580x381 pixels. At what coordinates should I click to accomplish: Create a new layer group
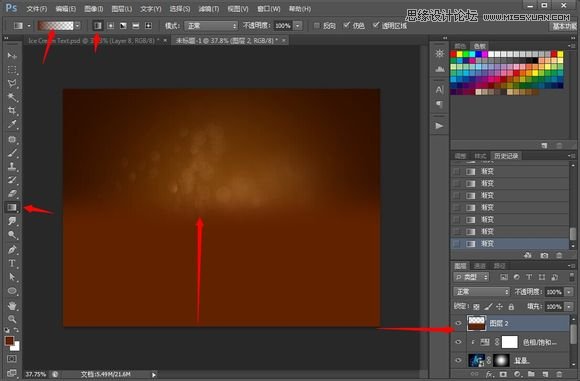[x=531, y=374]
